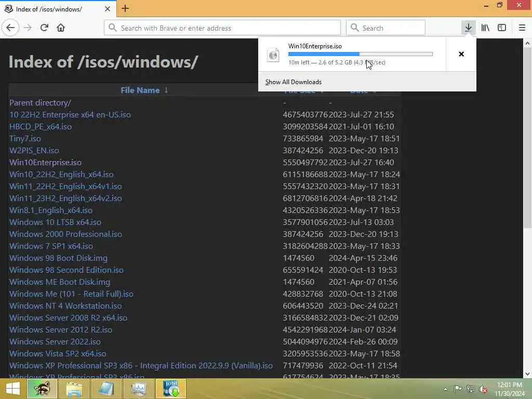Image resolution: width=532 pixels, height=399 pixels.
Task: Click the raccoon browser taskbar icon
Action: click(42, 389)
